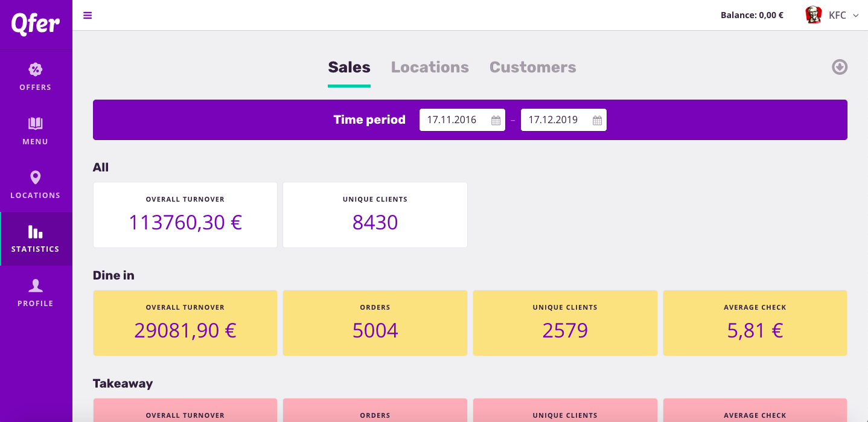Switch to the Customers tab
Image resolution: width=868 pixels, height=422 pixels.
point(532,67)
